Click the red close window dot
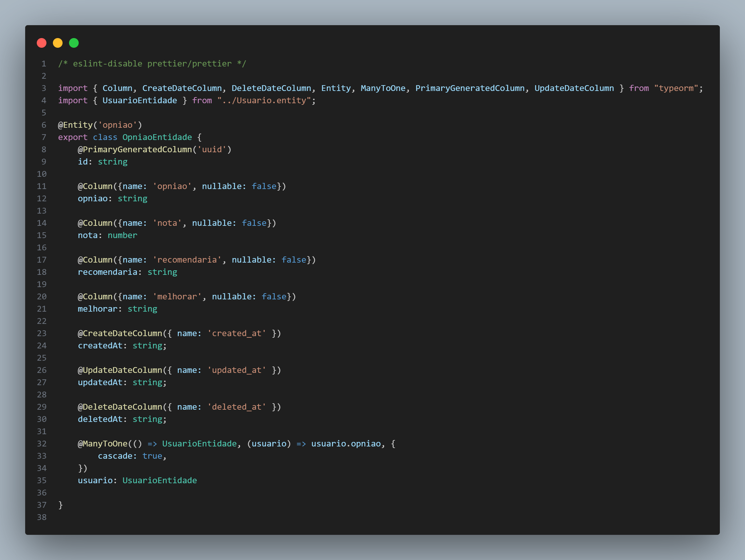The image size is (745, 560). tap(41, 43)
